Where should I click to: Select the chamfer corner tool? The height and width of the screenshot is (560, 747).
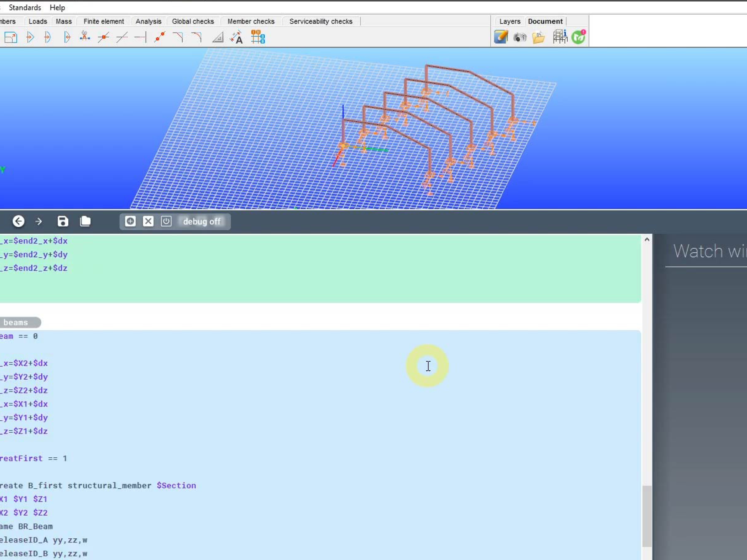pyautogui.click(x=178, y=37)
